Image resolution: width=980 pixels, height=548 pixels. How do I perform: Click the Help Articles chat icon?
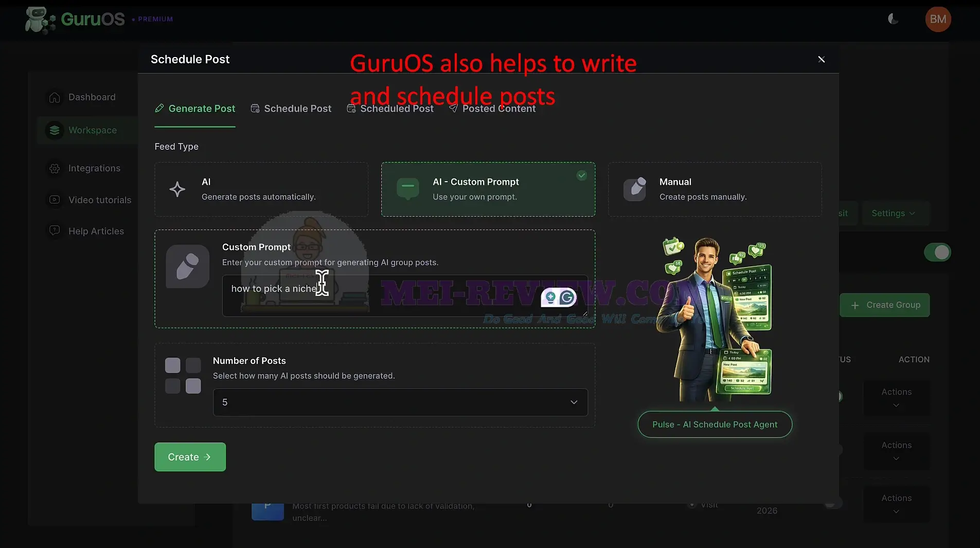pos(55,231)
